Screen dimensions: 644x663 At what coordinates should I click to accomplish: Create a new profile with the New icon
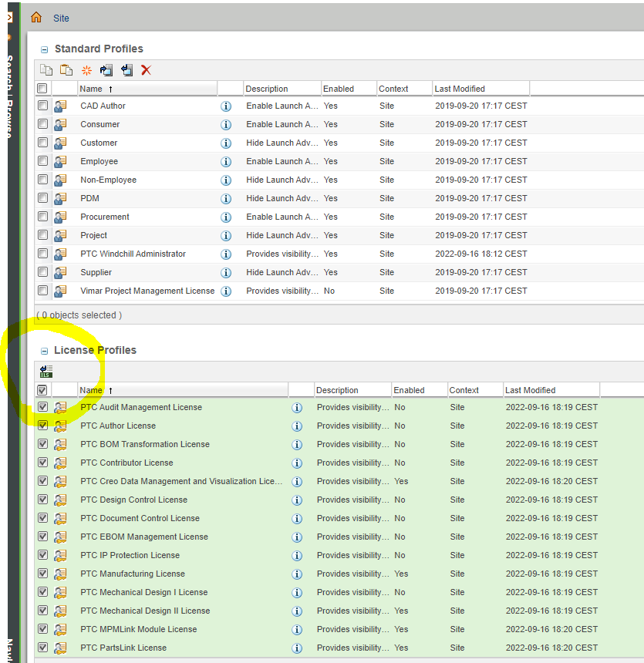pyautogui.click(x=86, y=70)
